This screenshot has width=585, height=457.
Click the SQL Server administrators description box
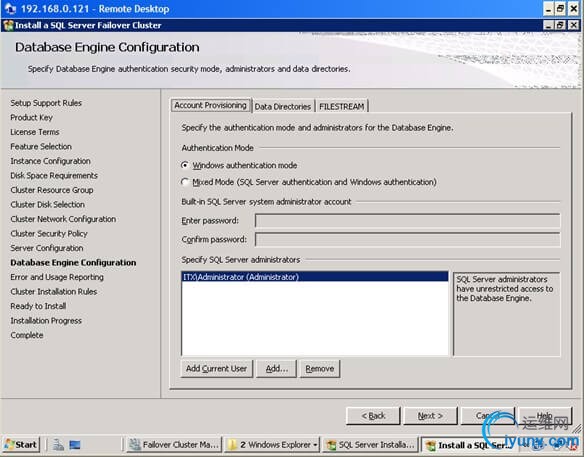click(506, 314)
